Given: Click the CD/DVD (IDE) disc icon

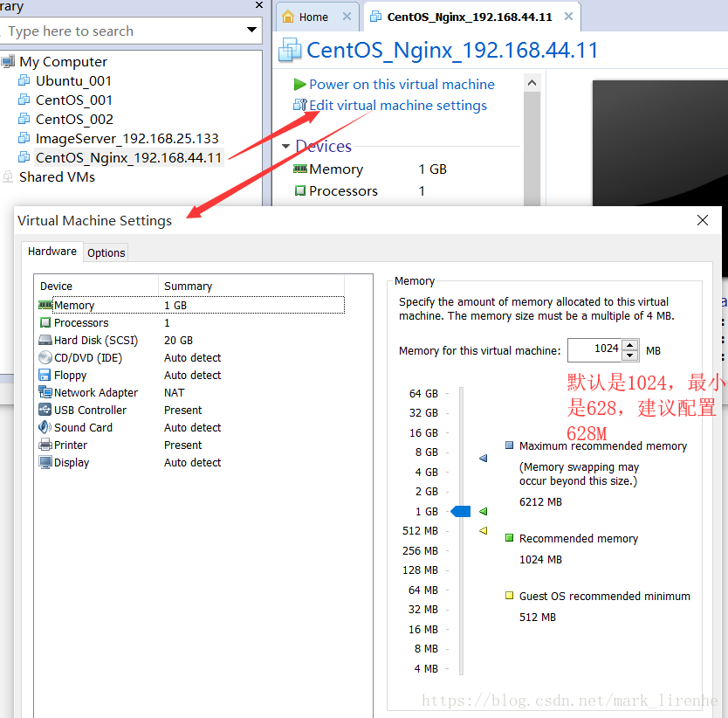Looking at the screenshot, I should [45, 357].
